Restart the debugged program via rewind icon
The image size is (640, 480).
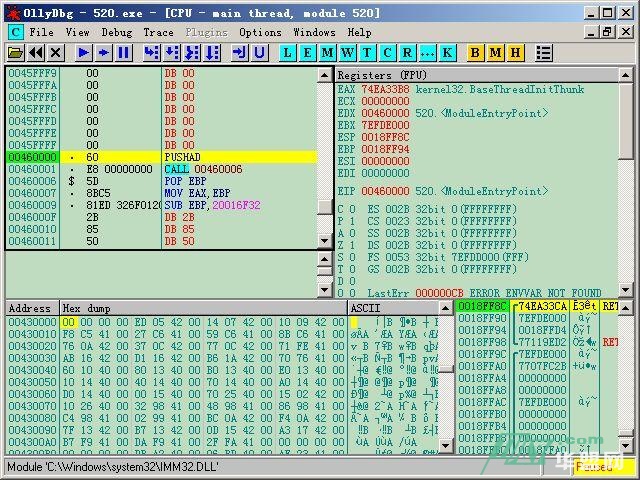pos(35,52)
